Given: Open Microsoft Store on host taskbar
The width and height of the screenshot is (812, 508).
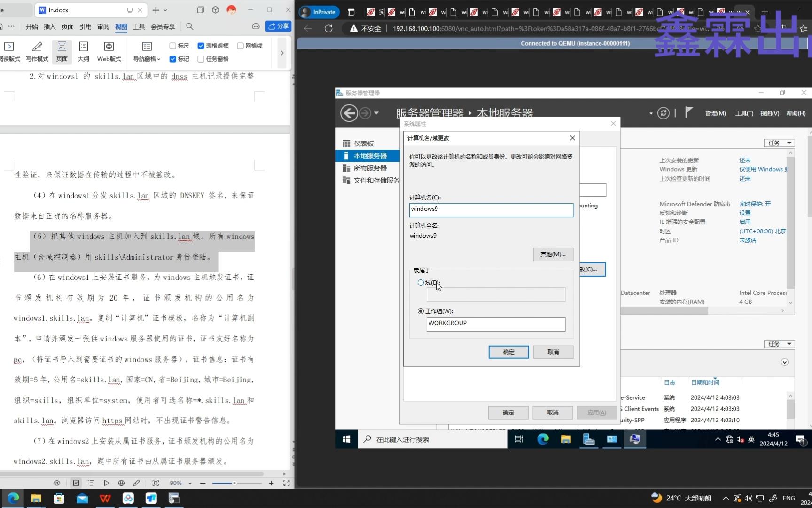Looking at the screenshot, I should tap(59, 498).
